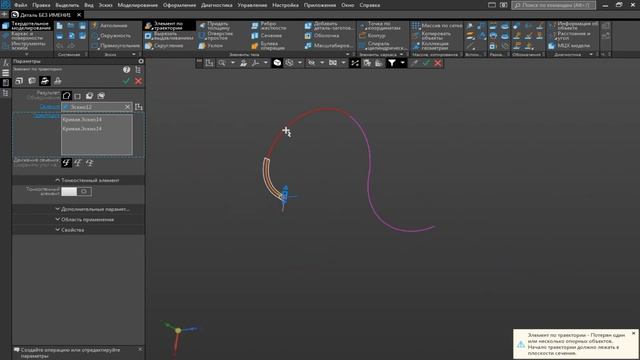Click the Прямоугольник sketch tool
The height and width of the screenshot is (360, 640).
click(x=116, y=46)
